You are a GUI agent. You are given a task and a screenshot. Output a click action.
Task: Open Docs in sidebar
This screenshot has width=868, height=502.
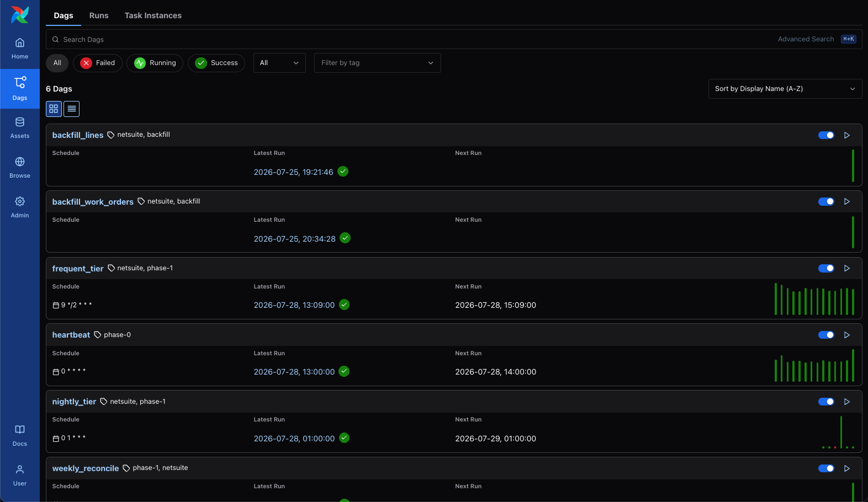click(x=20, y=436)
